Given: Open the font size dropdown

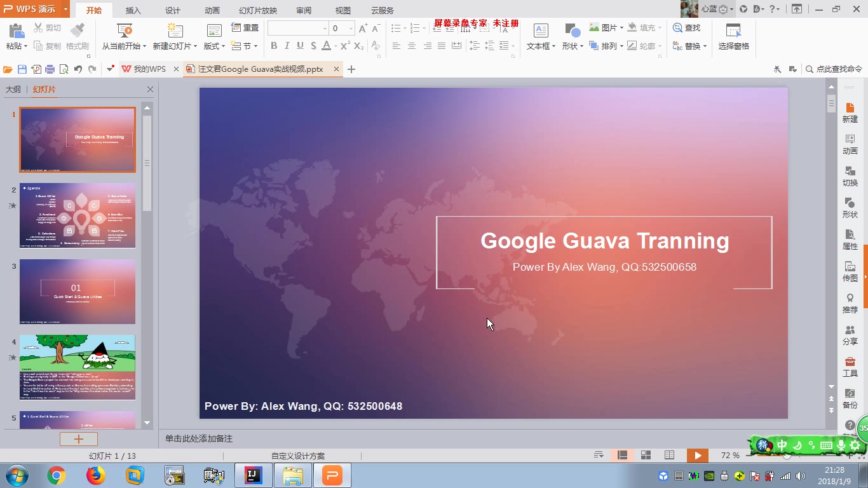Looking at the screenshot, I should tap(350, 29).
